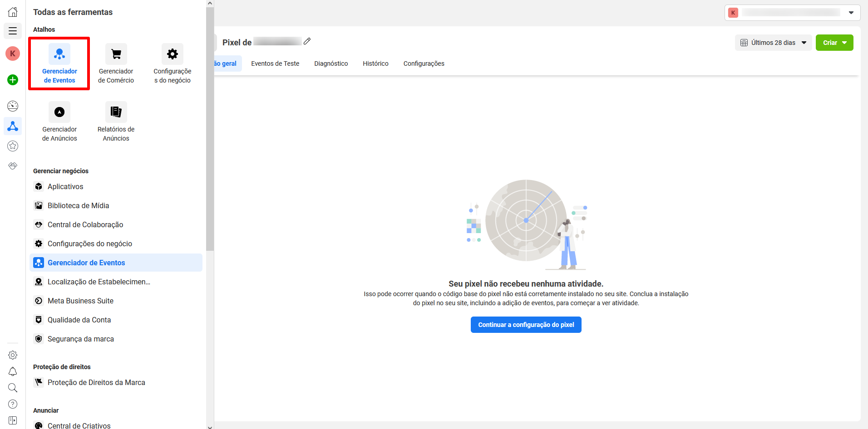Viewport: 868px width, 429px height.
Task: Select the data sources triangle icon
Action: [13, 126]
